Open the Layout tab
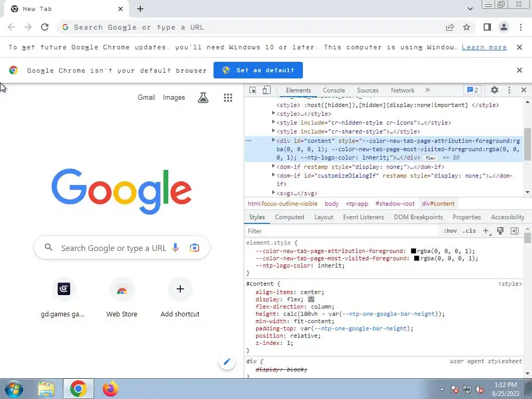Screen dimensions: 532x399 tap(324, 217)
